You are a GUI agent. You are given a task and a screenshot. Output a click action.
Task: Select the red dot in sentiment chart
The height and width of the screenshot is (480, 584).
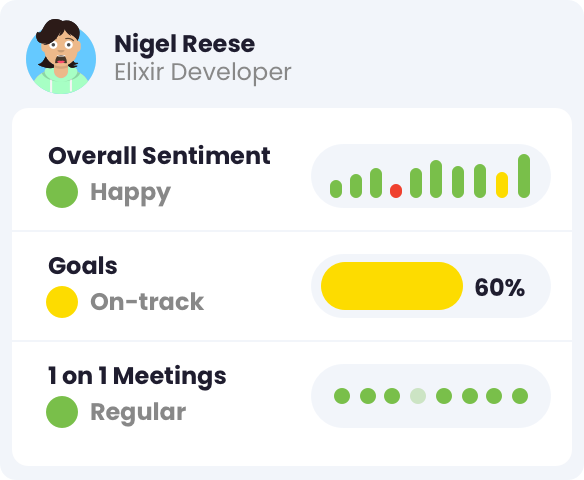click(396, 191)
